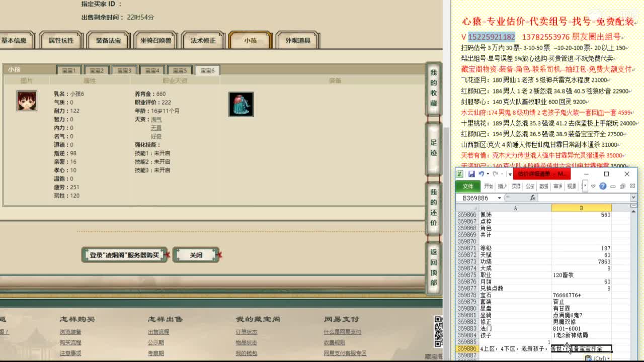Select the 宝宝1 sub-tab
Screen dimensions: 644x362
coord(68,70)
